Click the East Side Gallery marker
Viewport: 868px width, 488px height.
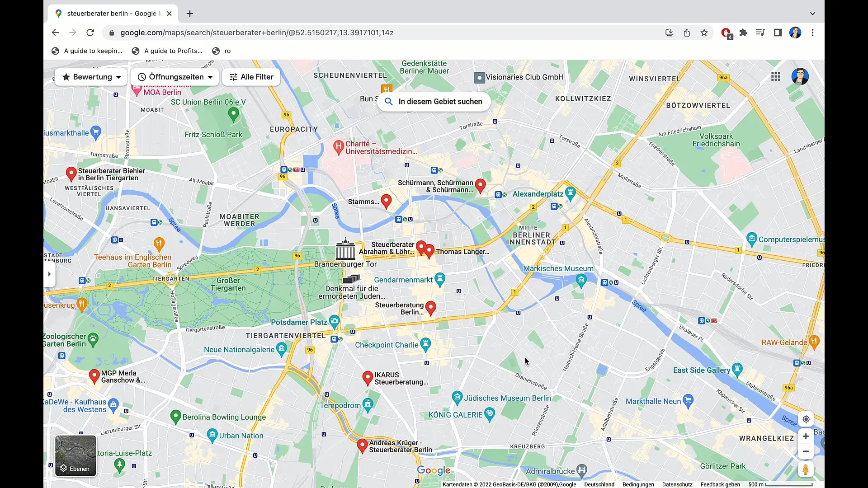pos(737,371)
